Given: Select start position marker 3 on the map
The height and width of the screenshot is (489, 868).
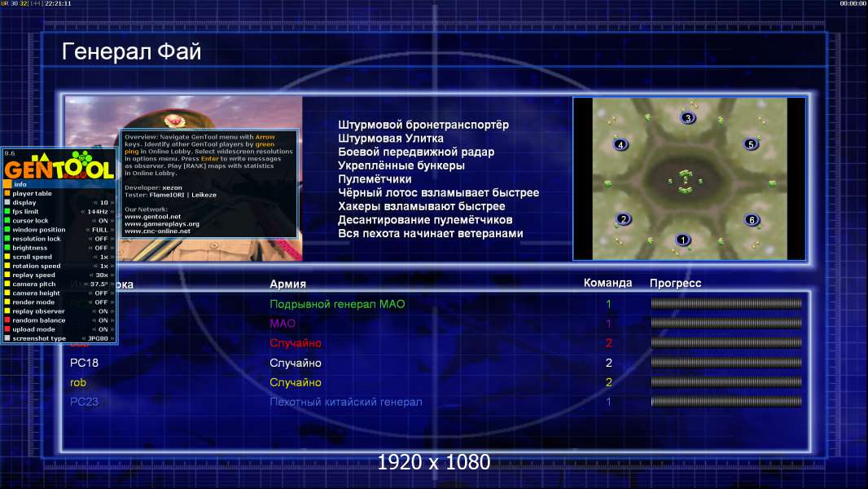Looking at the screenshot, I should click(688, 117).
